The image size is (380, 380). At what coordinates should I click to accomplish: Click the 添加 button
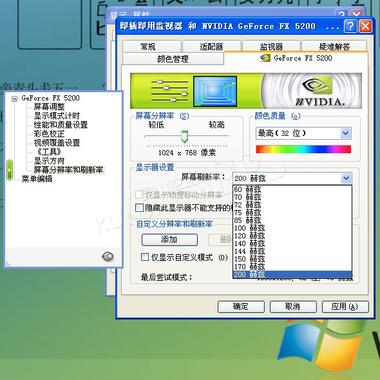pos(169,239)
